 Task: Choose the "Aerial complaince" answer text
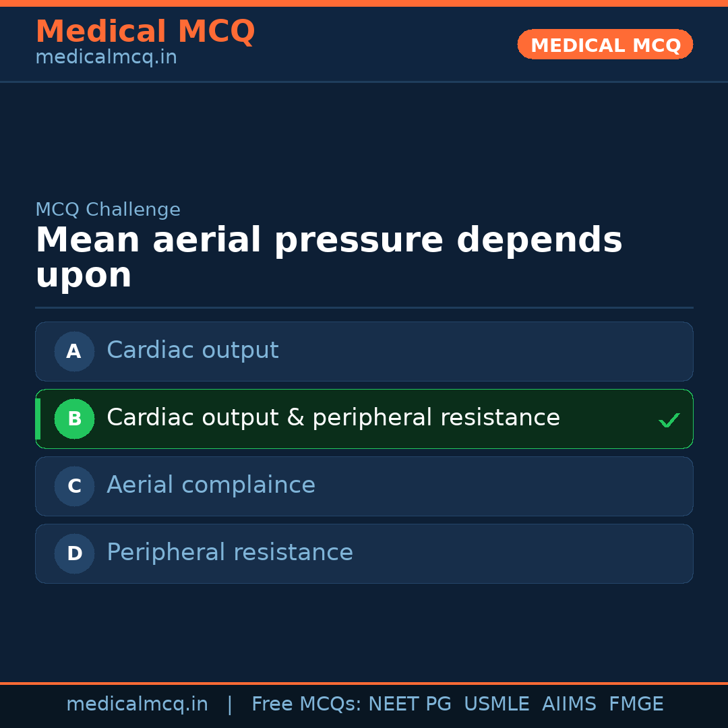(210, 485)
